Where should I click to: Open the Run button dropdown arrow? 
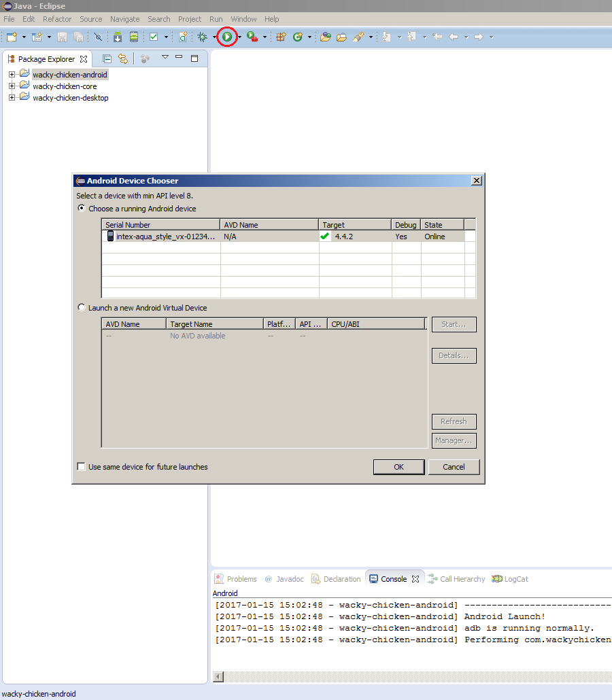pyautogui.click(x=239, y=37)
